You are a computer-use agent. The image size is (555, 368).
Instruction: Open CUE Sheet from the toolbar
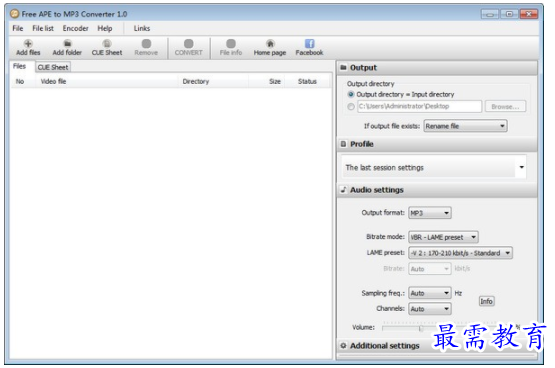107,47
